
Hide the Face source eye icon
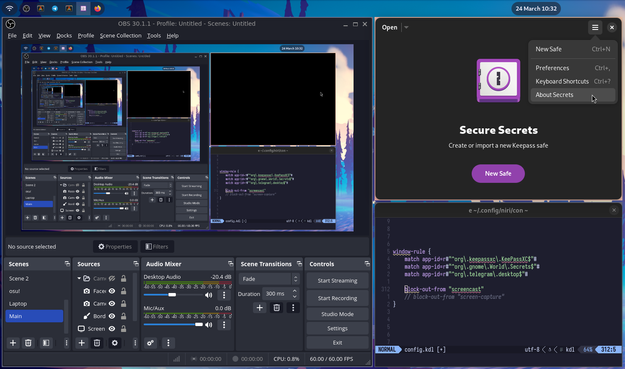coord(112,291)
